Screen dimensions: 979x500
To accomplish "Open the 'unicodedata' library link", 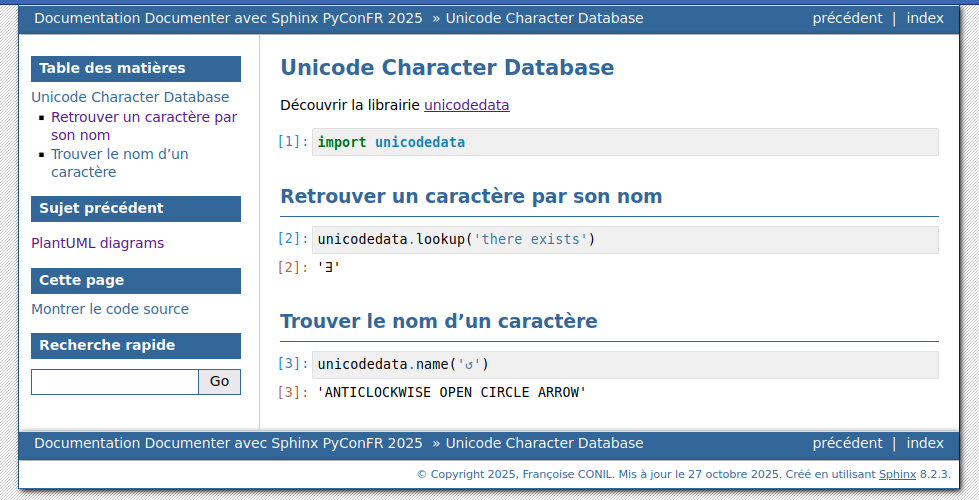I will 466,105.
